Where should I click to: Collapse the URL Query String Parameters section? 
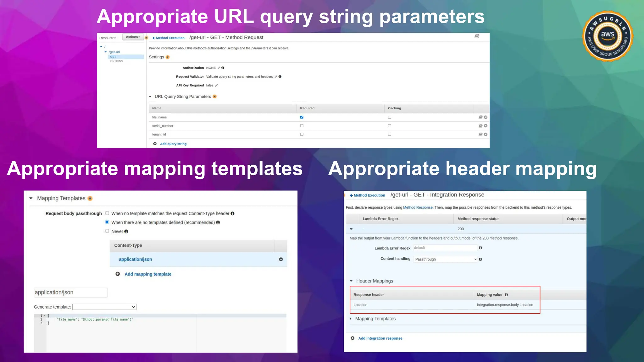click(150, 96)
